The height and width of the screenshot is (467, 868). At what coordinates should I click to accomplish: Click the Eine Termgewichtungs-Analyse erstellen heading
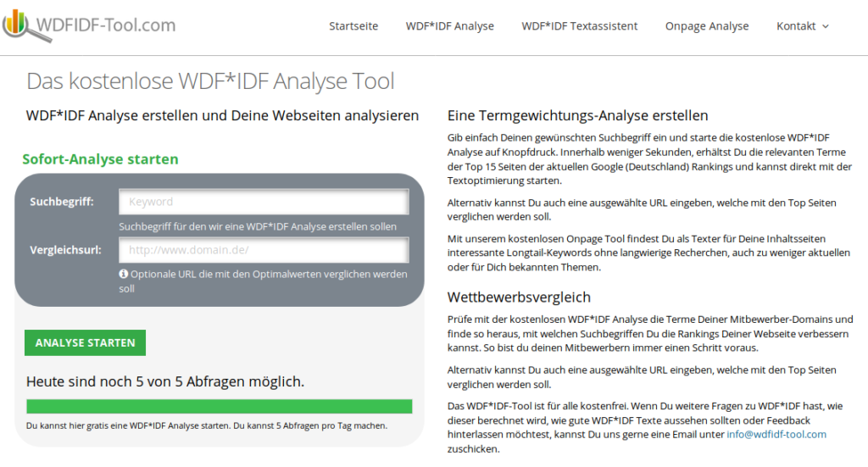coord(577,115)
